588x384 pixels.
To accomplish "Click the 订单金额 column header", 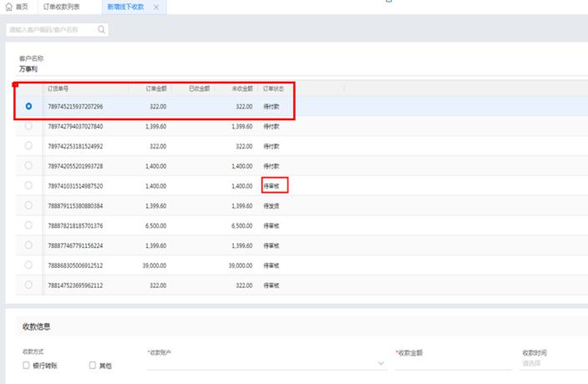I will (x=156, y=88).
